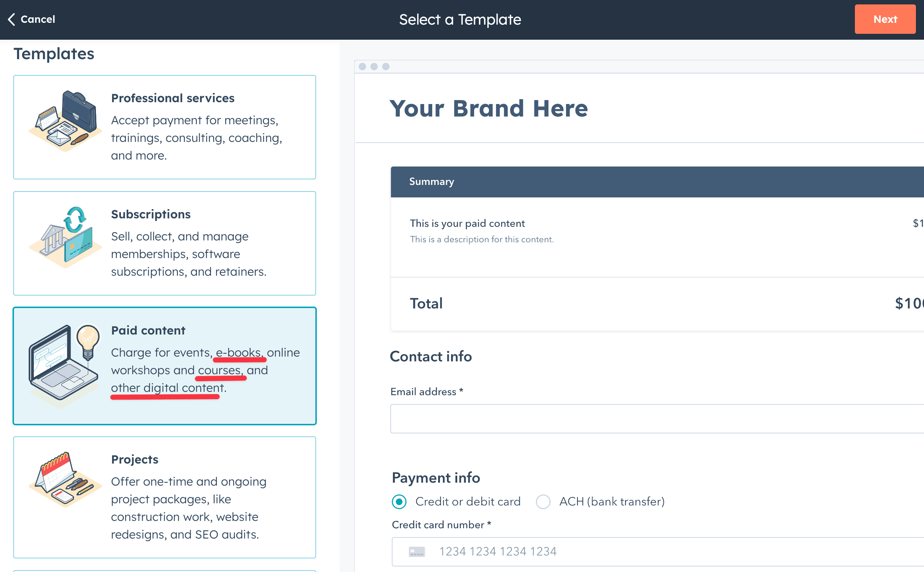
Task: Select the Subscriptions template card
Action: point(165,243)
